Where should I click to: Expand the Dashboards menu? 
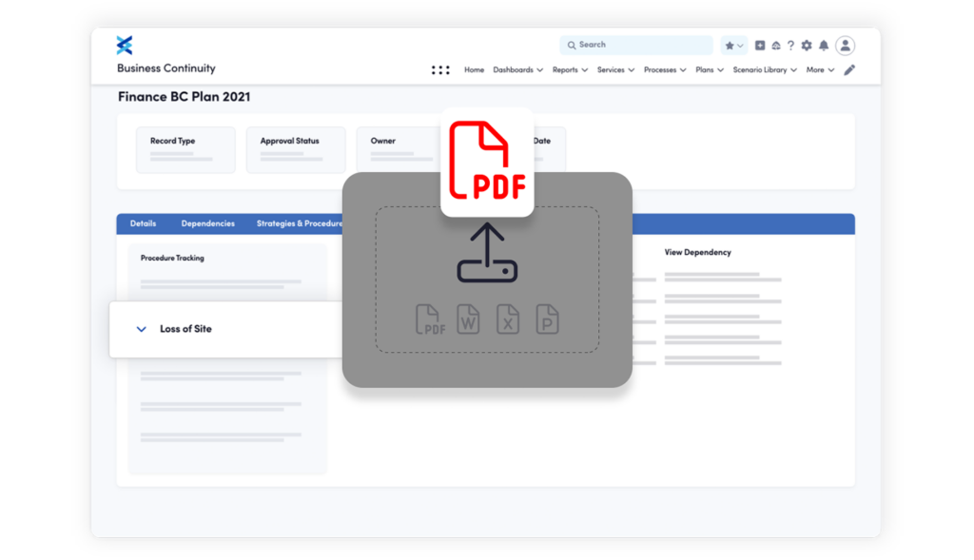pyautogui.click(x=517, y=69)
